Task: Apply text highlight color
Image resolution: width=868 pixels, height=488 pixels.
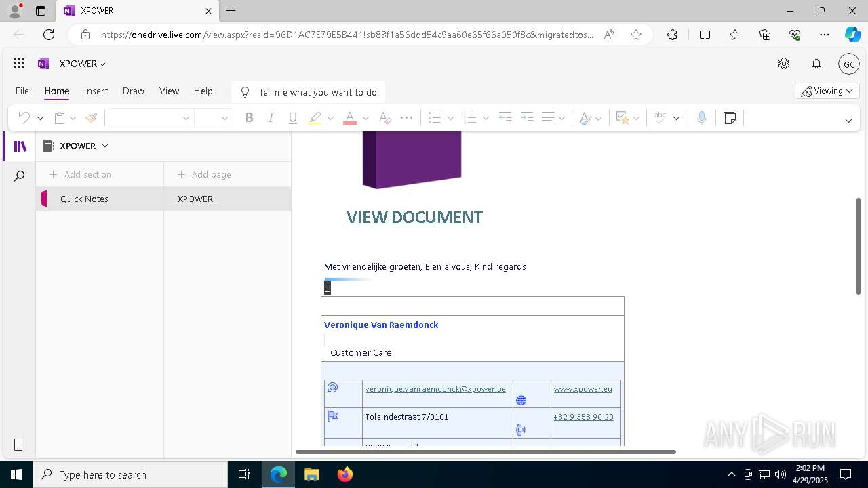Action: (315, 118)
